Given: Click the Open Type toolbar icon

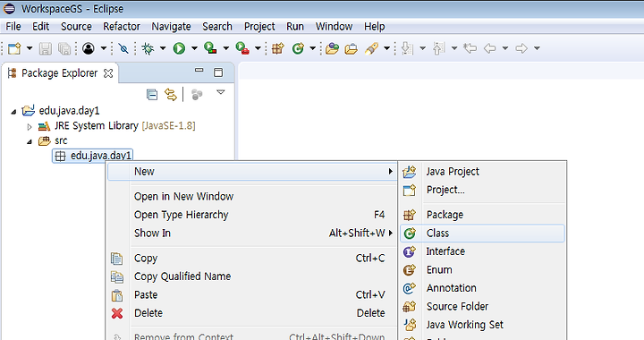Looking at the screenshot, I should [x=332, y=48].
